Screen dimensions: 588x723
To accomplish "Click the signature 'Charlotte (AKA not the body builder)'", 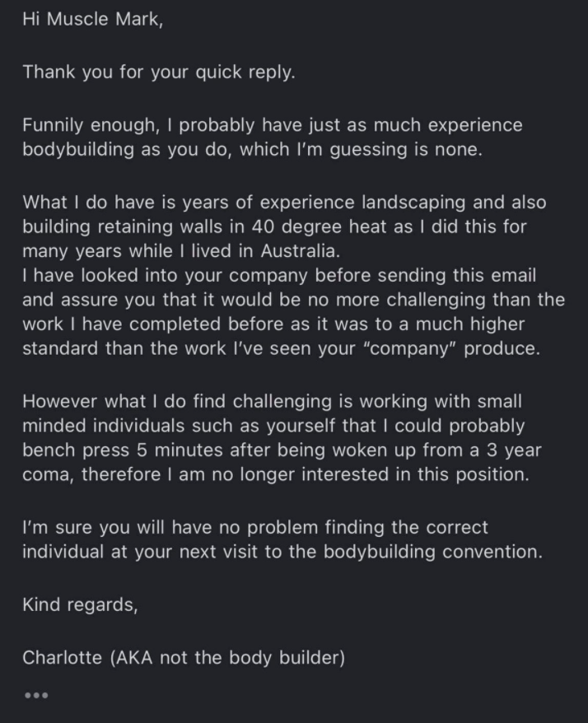I will (x=184, y=657).
